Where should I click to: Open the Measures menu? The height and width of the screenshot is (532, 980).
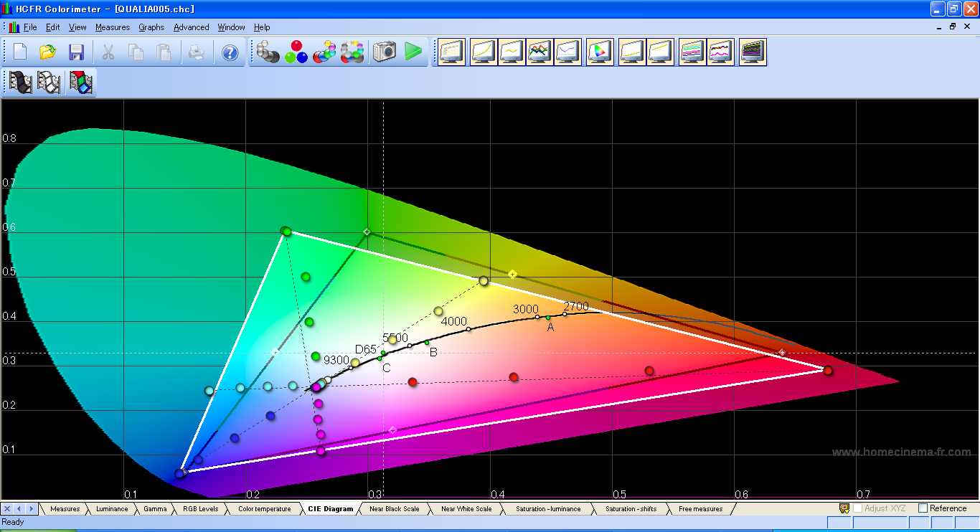[113, 27]
